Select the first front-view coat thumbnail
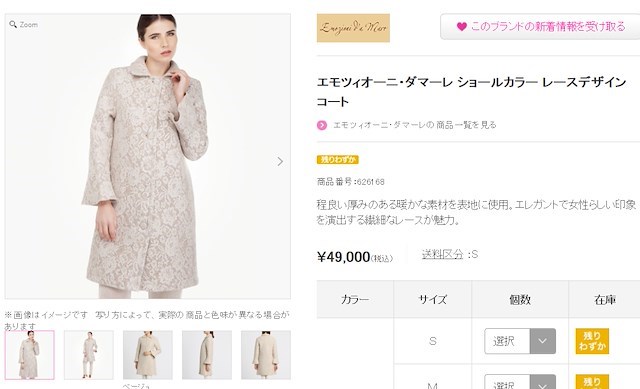This screenshot has width=640, height=389. (x=29, y=355)
